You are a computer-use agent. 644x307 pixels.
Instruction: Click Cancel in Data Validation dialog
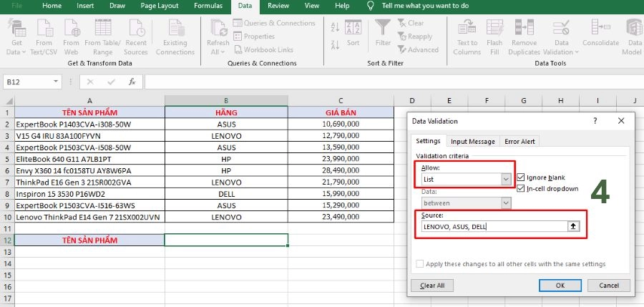pos(609,286)
